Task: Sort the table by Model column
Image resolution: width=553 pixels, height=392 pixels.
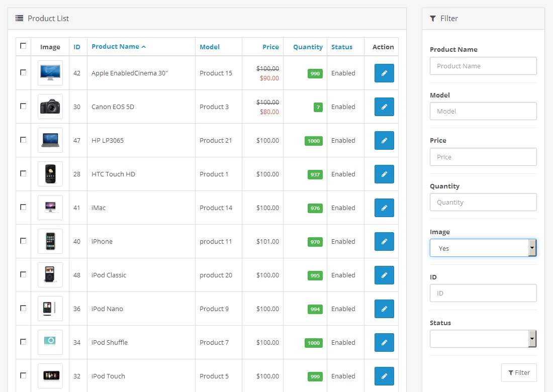Action: point(210,47)
